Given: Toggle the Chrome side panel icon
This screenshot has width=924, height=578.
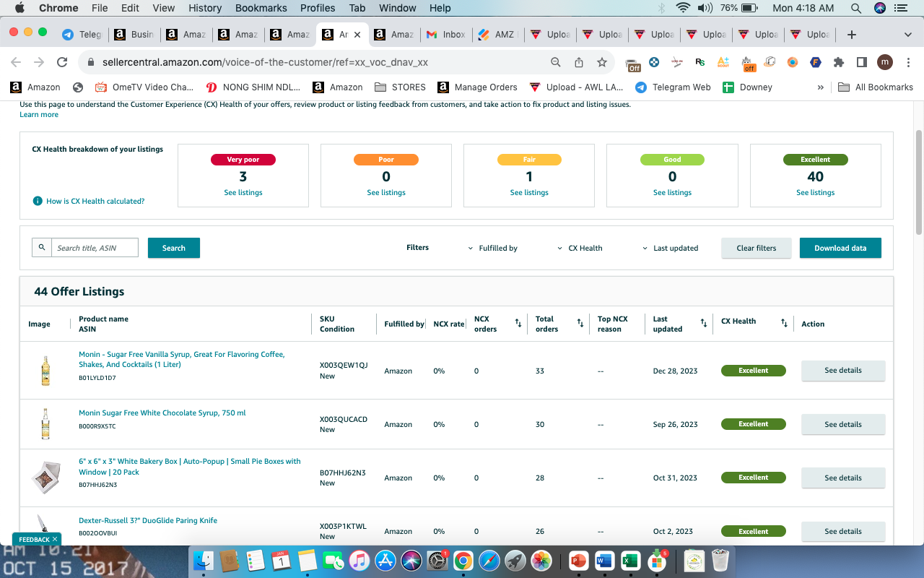Looking at the screenshot, I should (862, 62).
